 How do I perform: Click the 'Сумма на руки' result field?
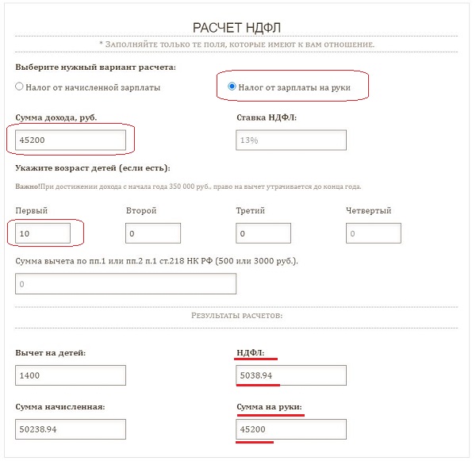tap(291, 429)
